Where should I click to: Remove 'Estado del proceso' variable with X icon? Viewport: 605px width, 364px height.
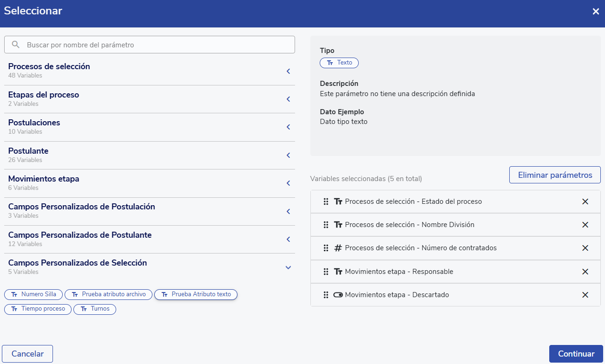point(585,201)
